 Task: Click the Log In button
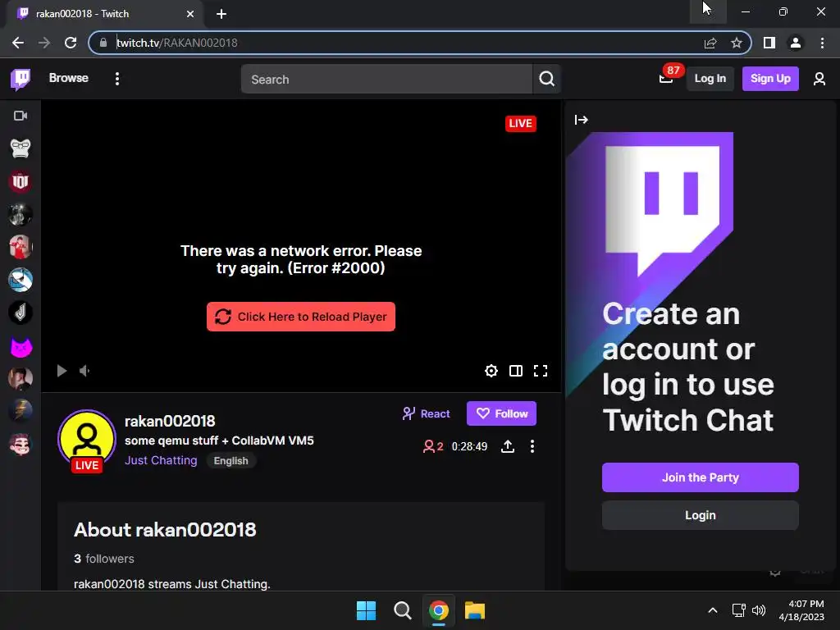click(x=710, y=79)
